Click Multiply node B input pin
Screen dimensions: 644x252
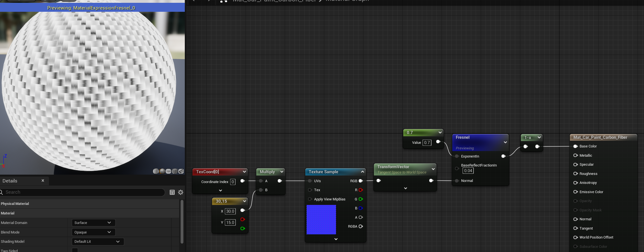click(x=261, y=190)
